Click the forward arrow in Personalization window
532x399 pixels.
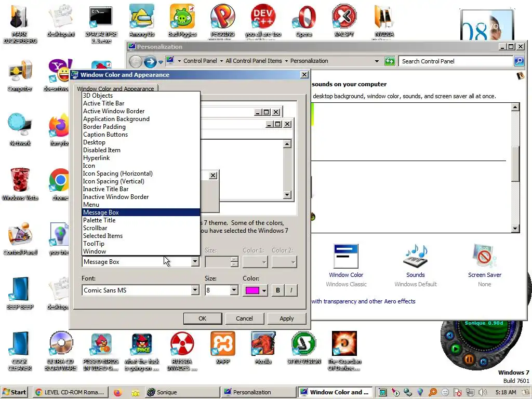150,61
